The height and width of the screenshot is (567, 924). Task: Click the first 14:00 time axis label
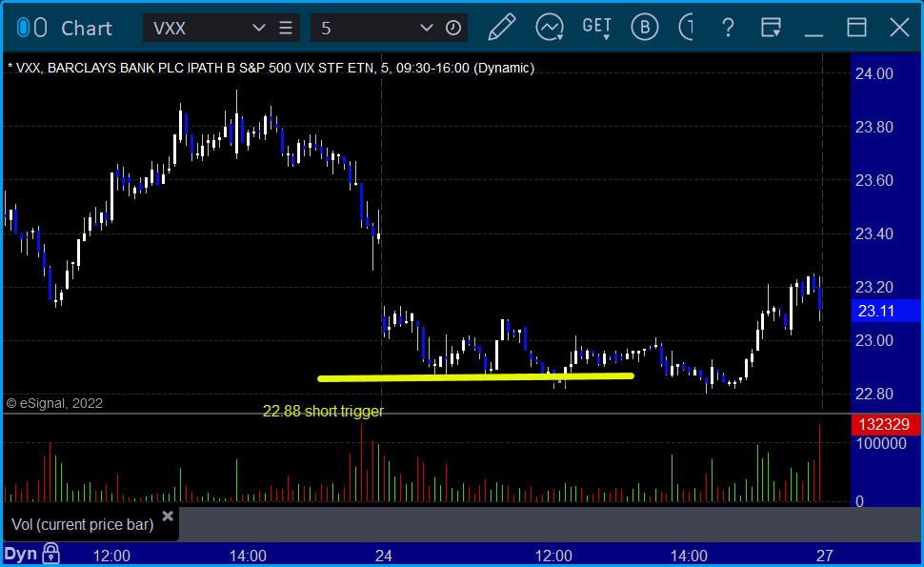coord(248,556)
